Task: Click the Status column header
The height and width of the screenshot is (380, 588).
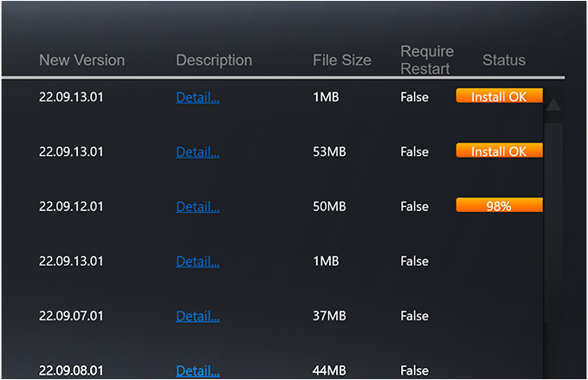Action: (504, 61)
